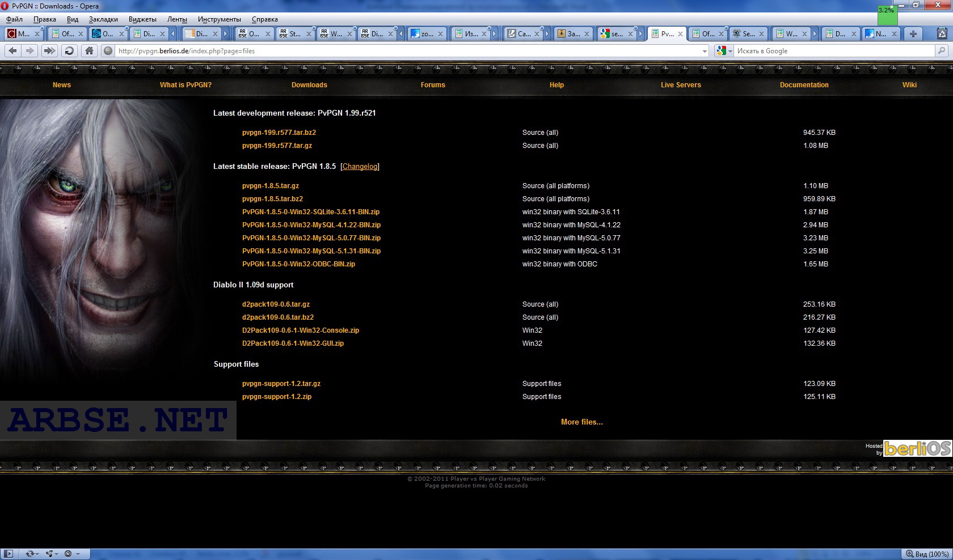The height and width of the screenshot is (560, 953).
Task: Collapse tab group arrow before 'zo...' tab
Action: point(401,34)
